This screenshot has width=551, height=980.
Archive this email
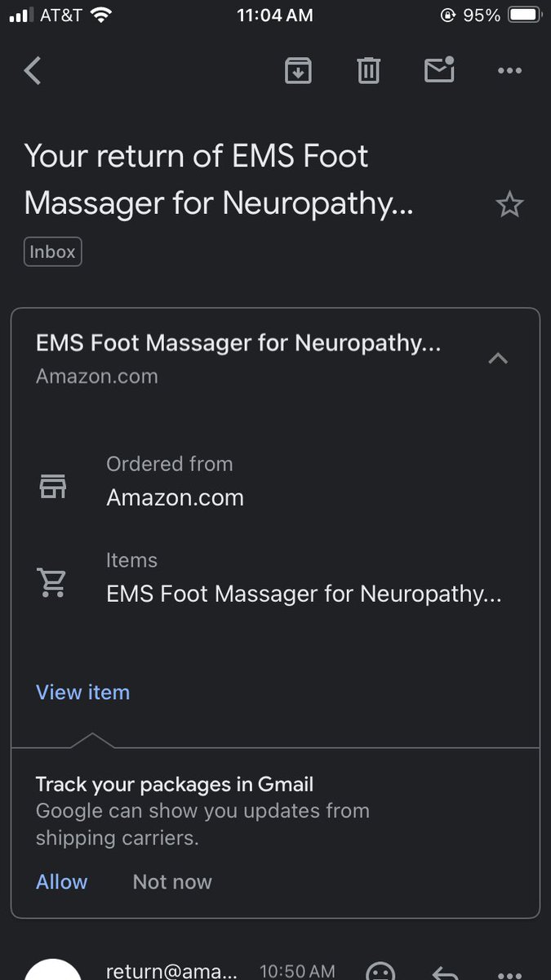(x=298, y=71)
